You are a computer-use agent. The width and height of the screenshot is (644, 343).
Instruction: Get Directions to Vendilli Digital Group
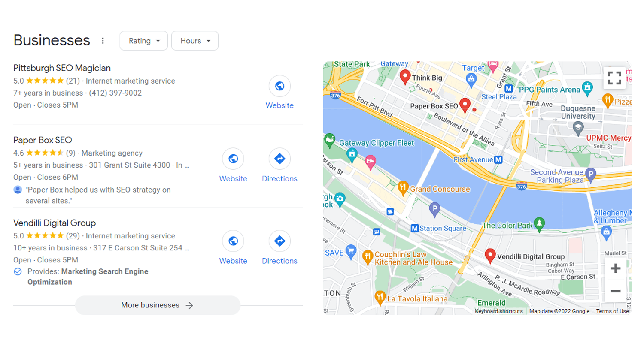[x=279, y=241]
